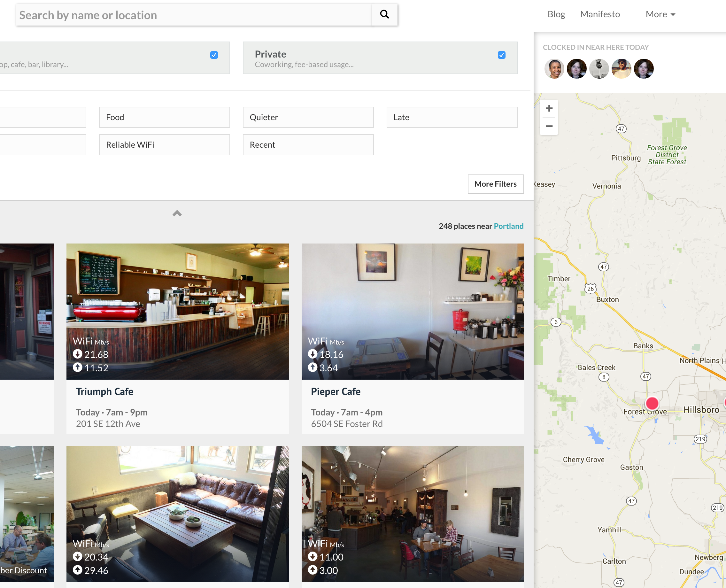This screenshot has height=588, width=726.
Task: Open the Blog page
Action: 556,14
